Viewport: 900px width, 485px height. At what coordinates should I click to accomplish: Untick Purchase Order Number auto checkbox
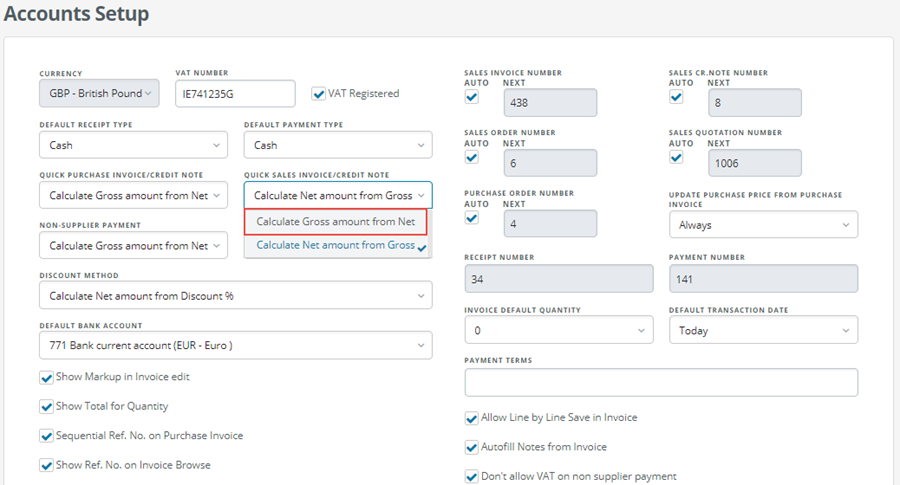click(472, 218)
